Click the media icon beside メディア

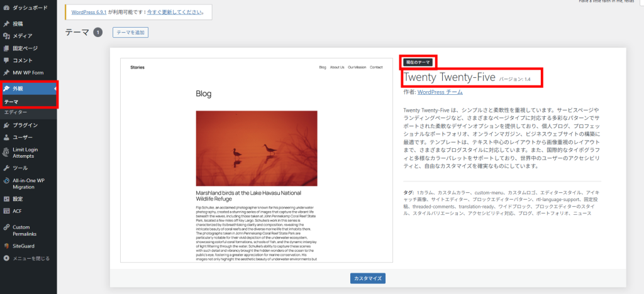(6, 36)
